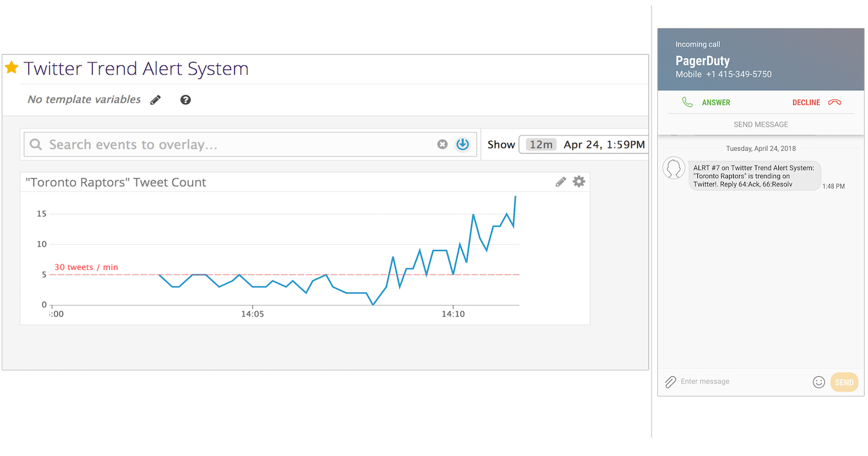The height and width of the screenshot is (456, 868).
Task: Click the blue down-arrow icon in search bar
Action: (x=462, y=144)
